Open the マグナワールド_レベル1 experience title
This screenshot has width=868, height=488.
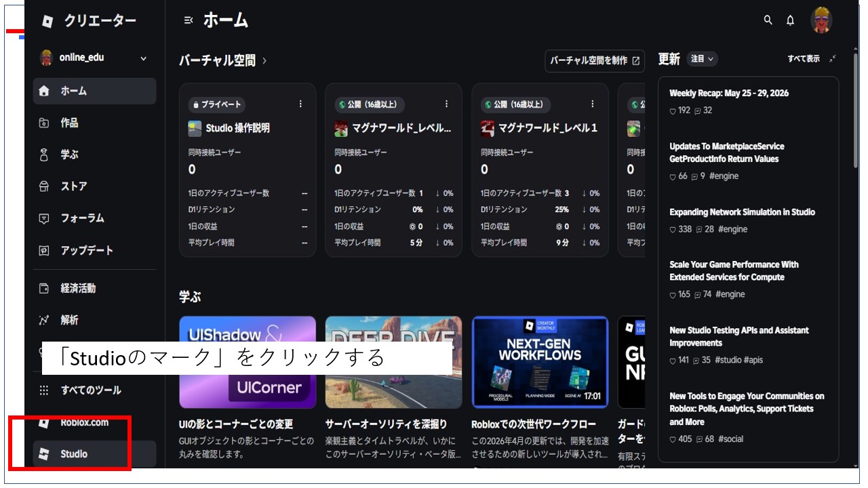(x=548, y=128)
